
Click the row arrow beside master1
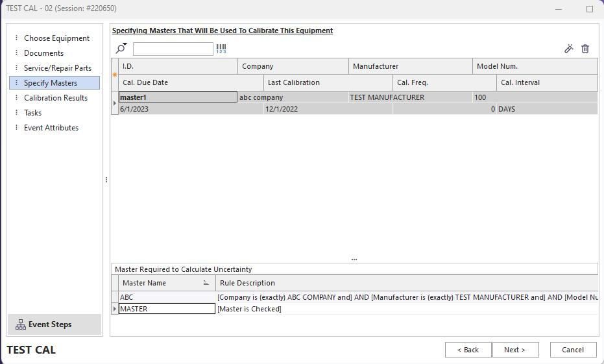(115, 103)
